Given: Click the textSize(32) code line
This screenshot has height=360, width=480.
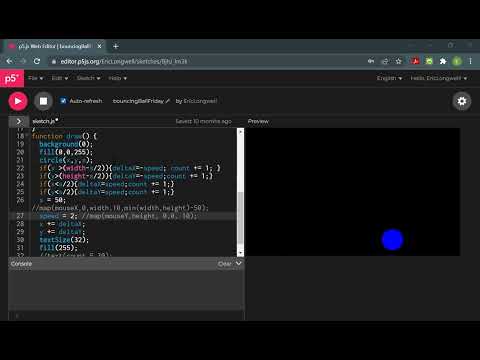Looking at the screenshot, I should [64, 240].
